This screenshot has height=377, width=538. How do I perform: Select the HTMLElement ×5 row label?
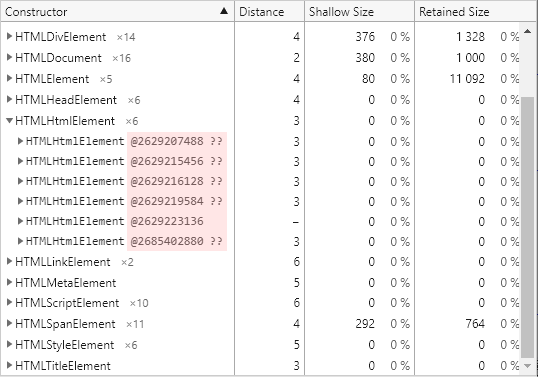(64, 79)
